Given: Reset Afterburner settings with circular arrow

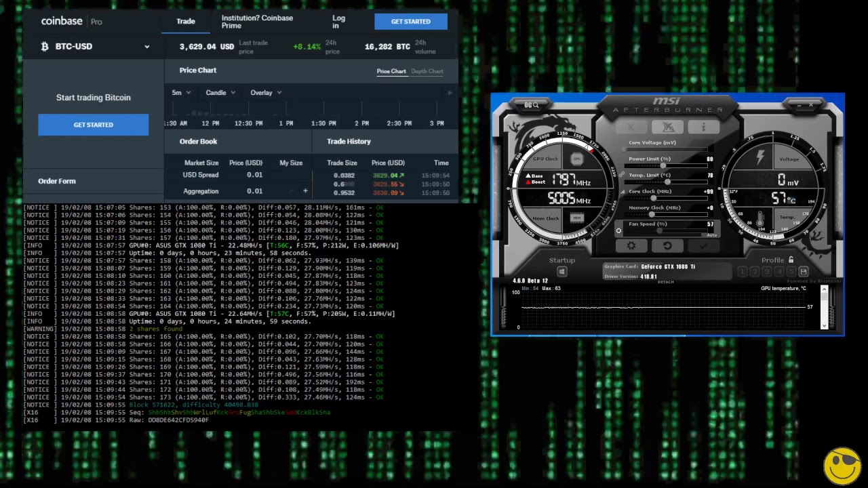Looking at the screenshot, I should pyautogui.click(x=667, y=246).
